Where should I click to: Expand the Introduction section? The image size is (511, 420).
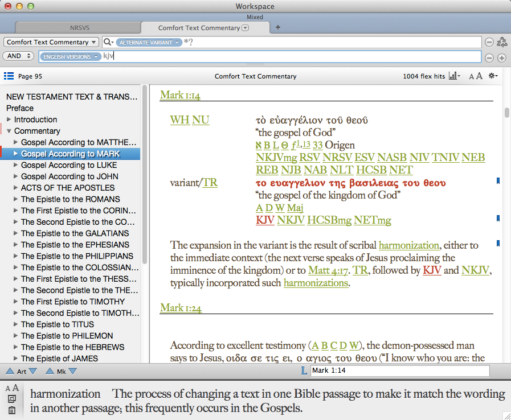tap(9, 120)
